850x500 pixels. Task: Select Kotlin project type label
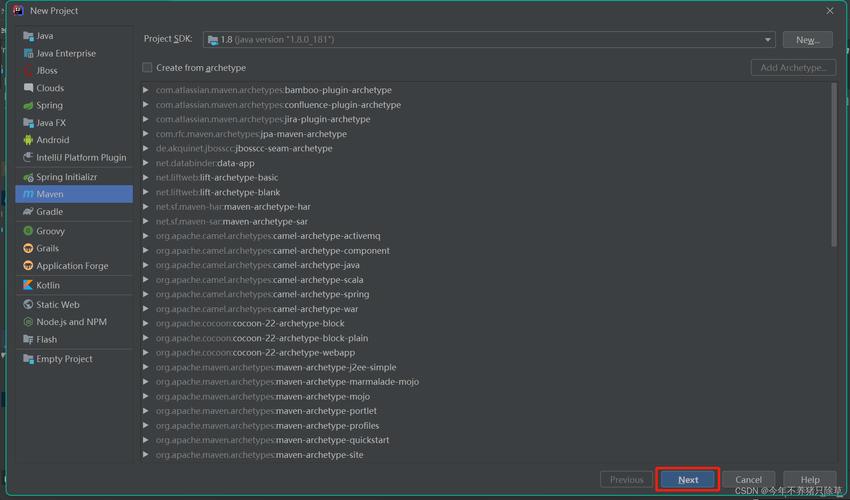tap(48, 285)
